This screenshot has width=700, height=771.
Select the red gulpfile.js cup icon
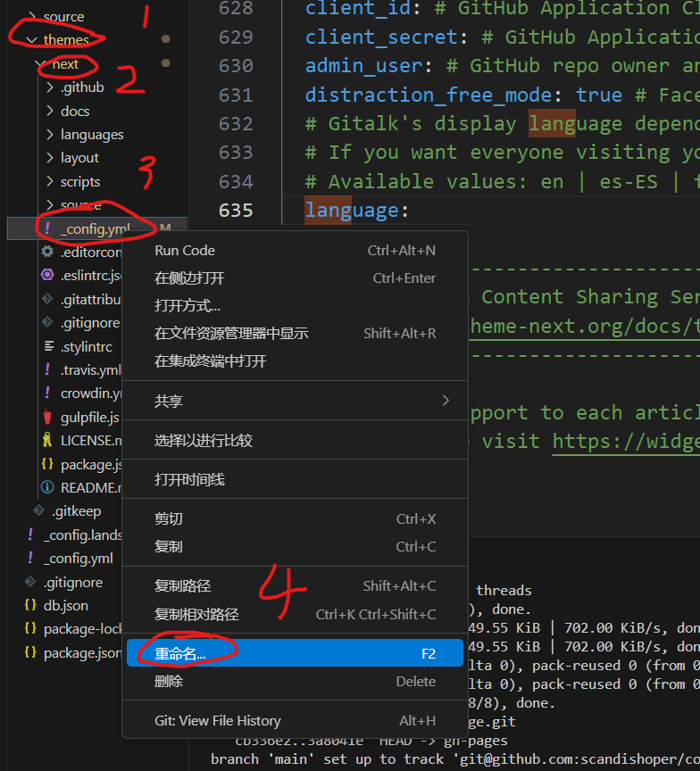(47, 417)
